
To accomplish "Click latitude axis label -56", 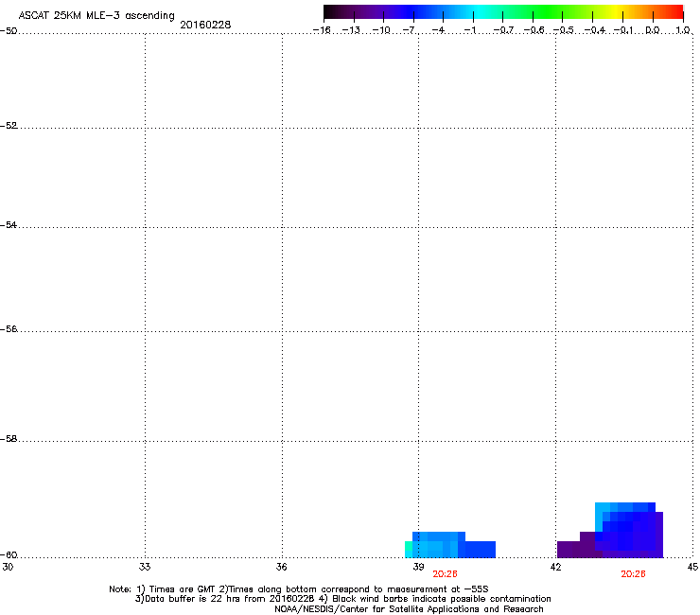I will click(x=9, y=329).
